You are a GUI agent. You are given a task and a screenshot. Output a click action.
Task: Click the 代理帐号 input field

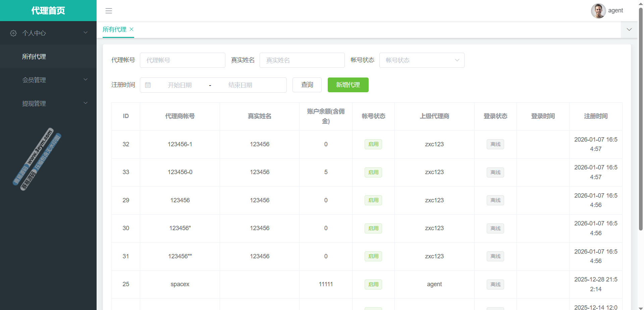(x=182, y=60)
